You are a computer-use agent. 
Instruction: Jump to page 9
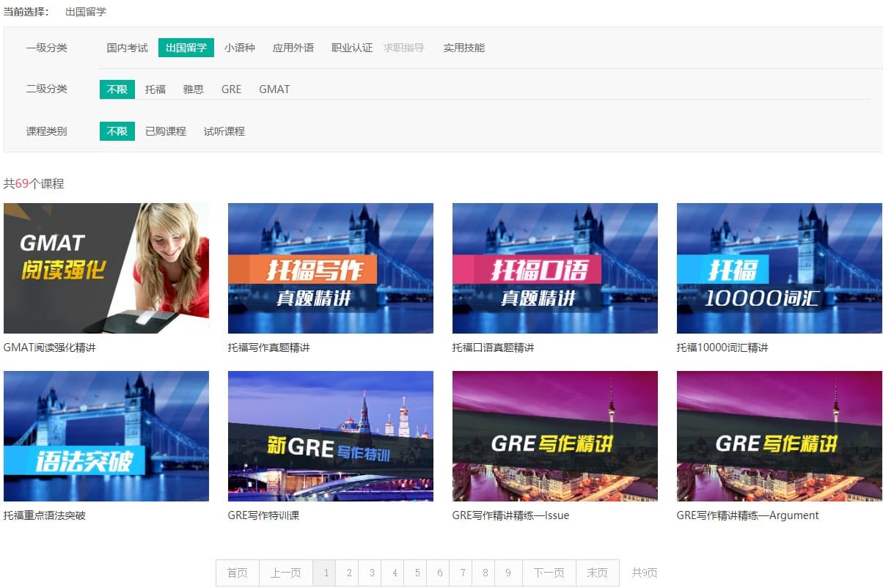click(509, 573)
